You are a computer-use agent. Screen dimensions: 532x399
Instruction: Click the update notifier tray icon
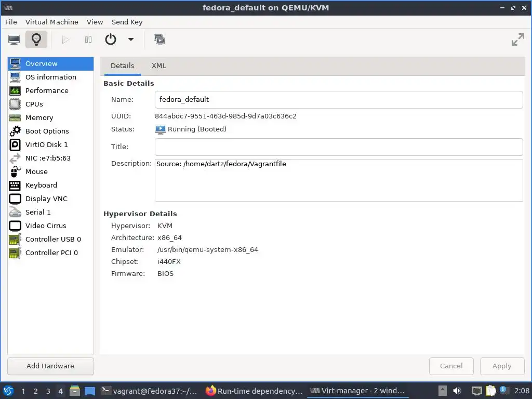tap(503, 390)
